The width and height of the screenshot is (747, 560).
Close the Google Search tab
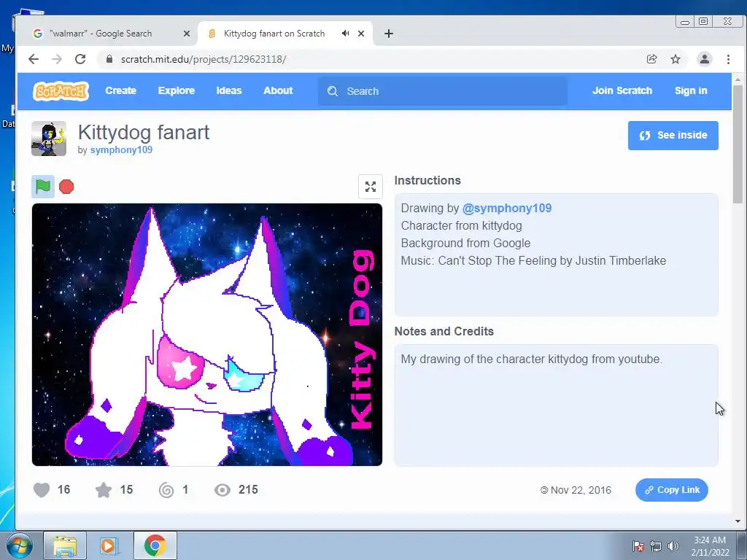pos(187,34)
